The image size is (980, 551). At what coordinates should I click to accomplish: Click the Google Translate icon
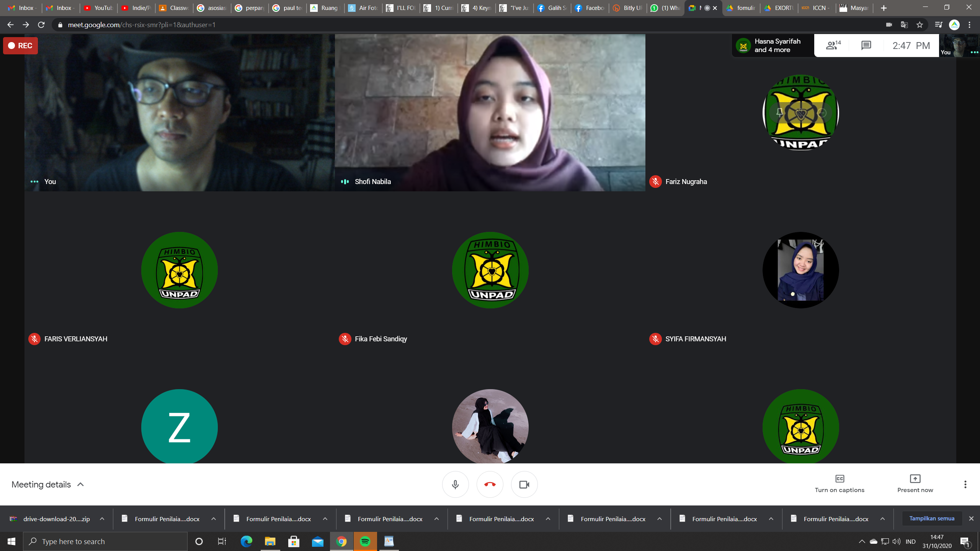coord(904,25)
